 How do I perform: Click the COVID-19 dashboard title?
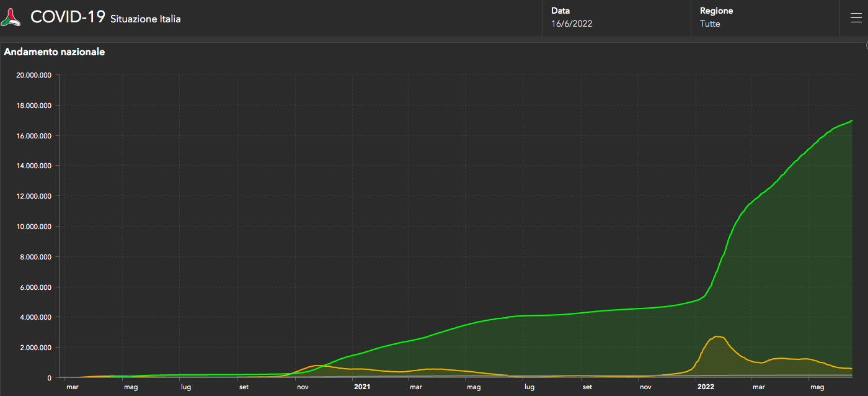point(68,17)
